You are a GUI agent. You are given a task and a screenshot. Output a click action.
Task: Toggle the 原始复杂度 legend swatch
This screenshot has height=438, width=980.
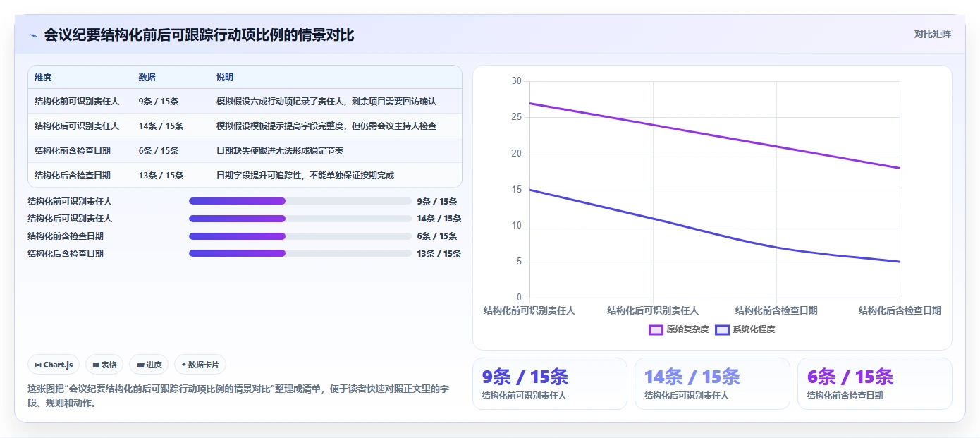pyautogui.click(x=656, y=329)
